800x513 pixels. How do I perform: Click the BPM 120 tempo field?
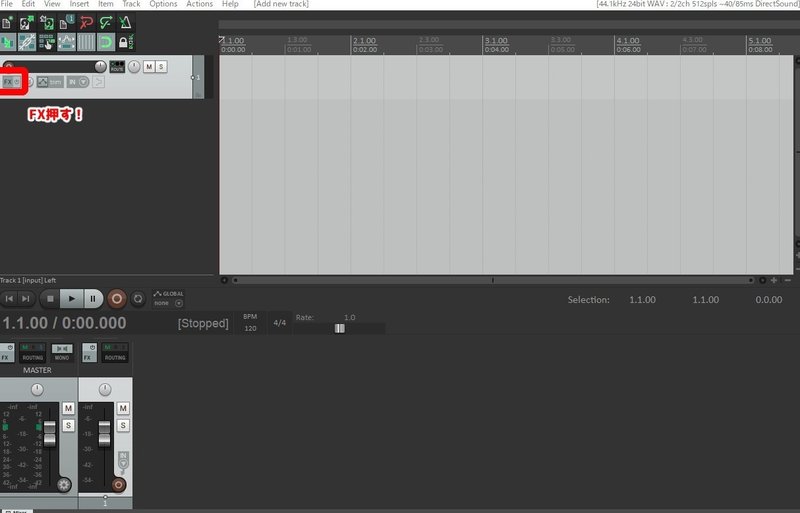point(250,323)
